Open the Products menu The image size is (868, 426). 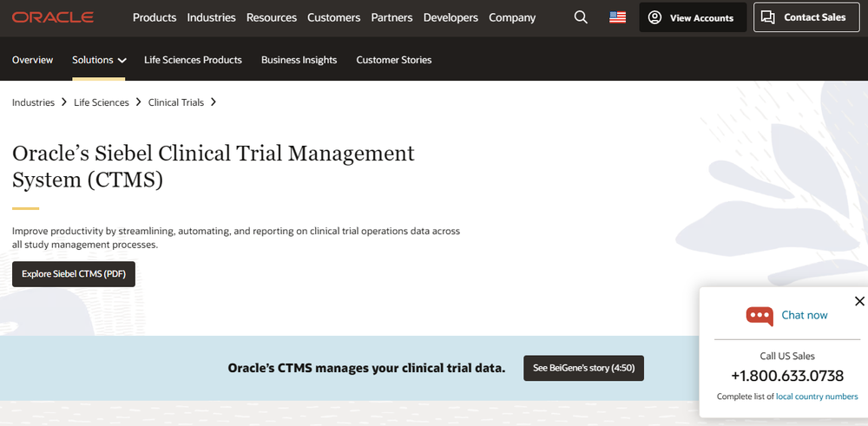tap(155, 17)
